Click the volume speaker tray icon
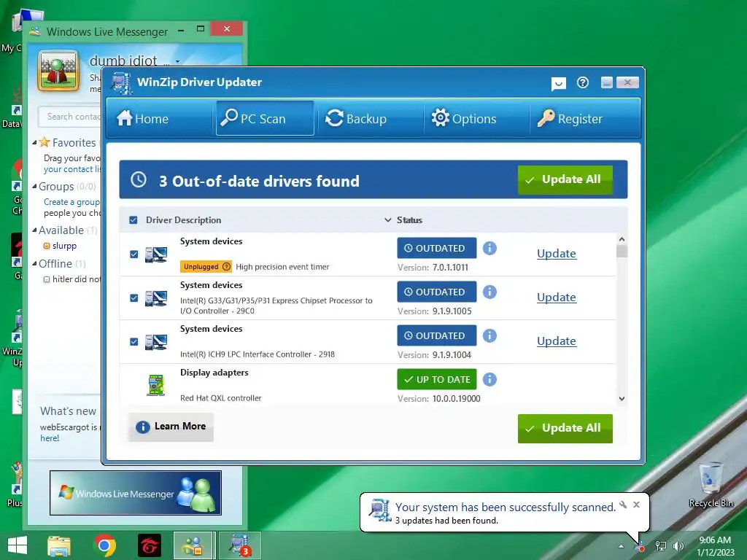This screenshot has height=560, width=747. 678,546
